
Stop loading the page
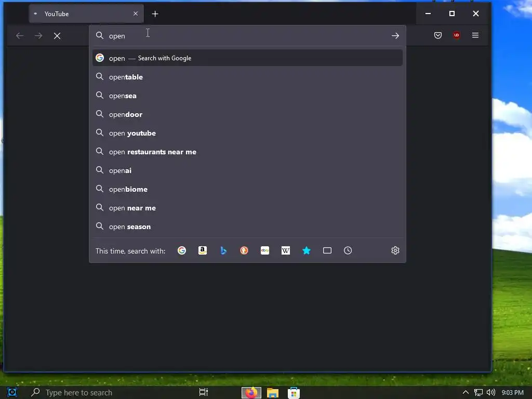57,36
